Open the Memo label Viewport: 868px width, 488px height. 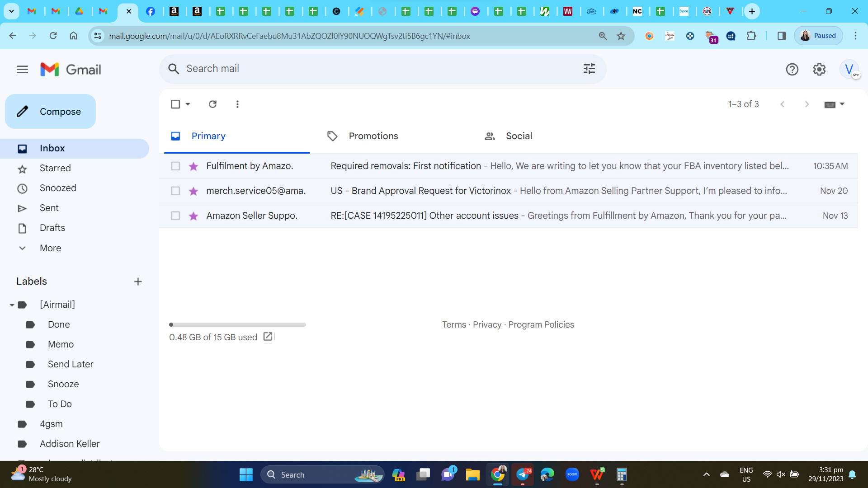point(61,345)
